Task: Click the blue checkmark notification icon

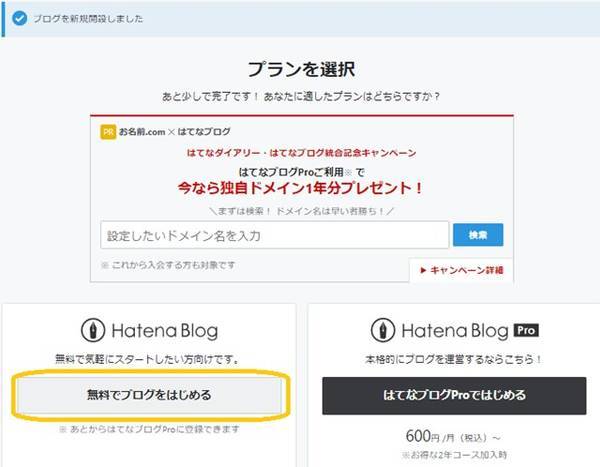Action: coord(20,18)
